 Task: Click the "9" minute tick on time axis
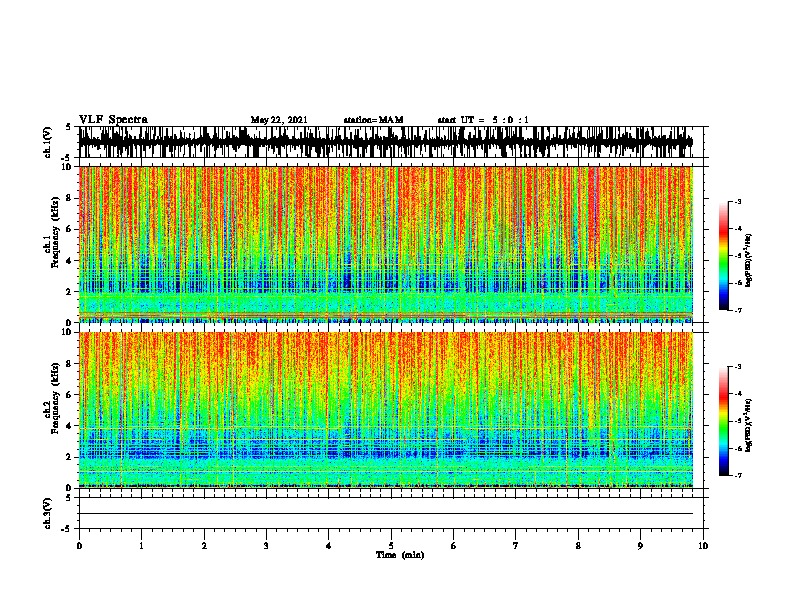click(x=640, y=546)
